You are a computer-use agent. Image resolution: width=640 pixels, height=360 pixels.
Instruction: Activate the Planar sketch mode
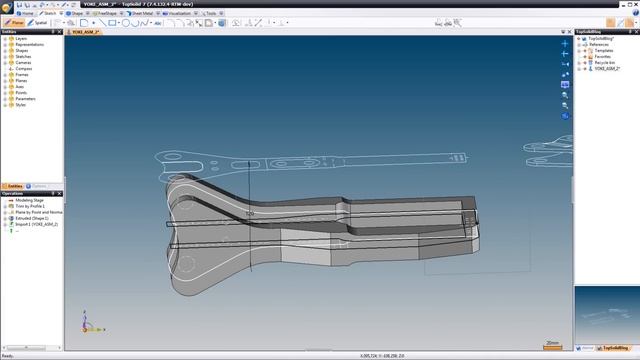14,23
